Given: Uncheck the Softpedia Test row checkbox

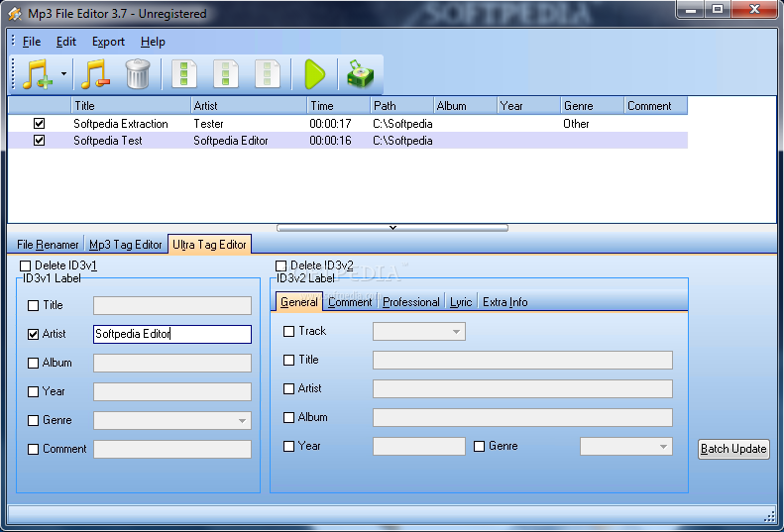Looking at the screenshot, I should pos(39,141).
